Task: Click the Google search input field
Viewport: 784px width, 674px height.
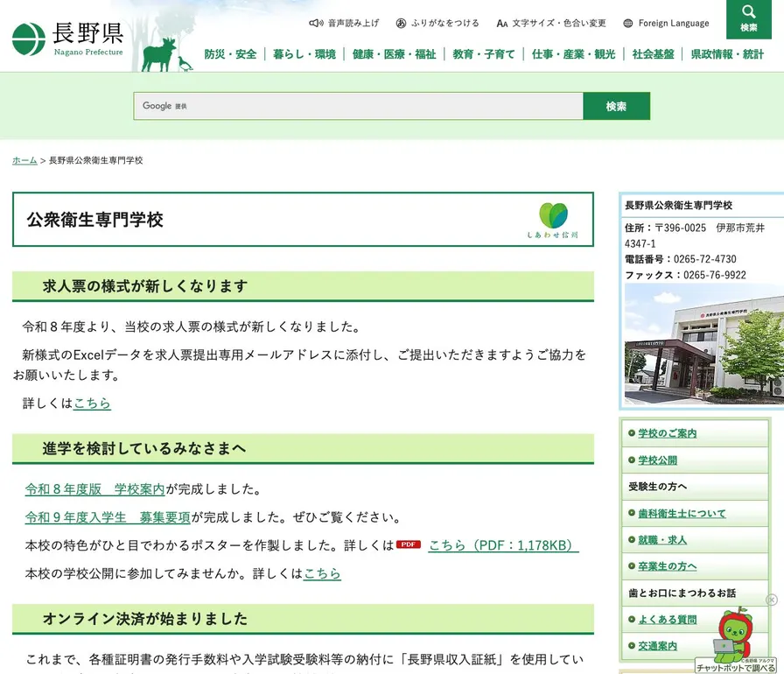Action: [x=359, y=106]
